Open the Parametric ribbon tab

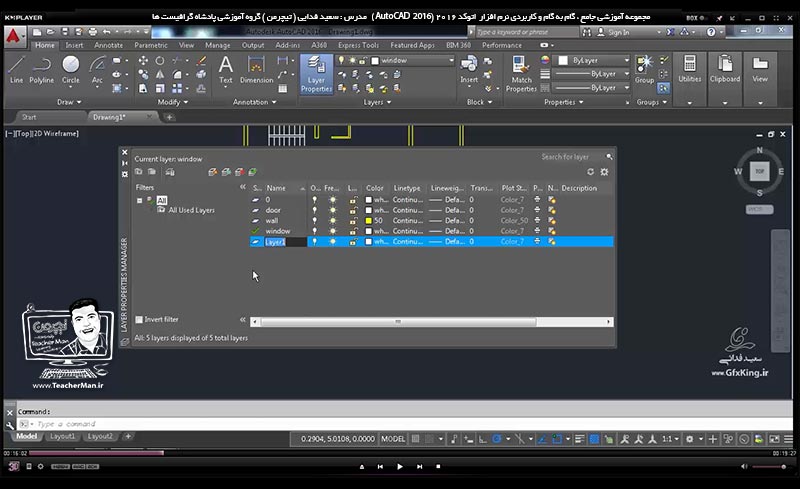pos(151,45)
